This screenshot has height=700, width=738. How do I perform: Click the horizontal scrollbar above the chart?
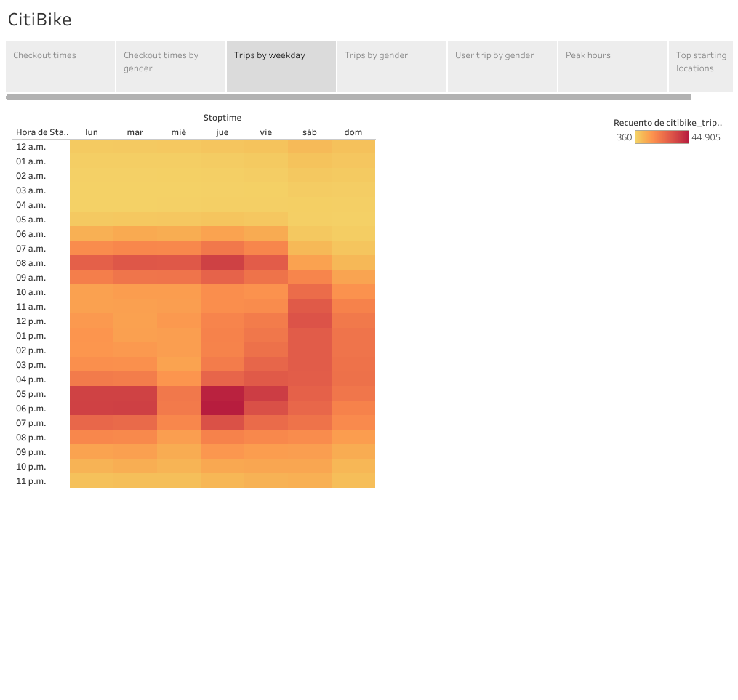349,95
